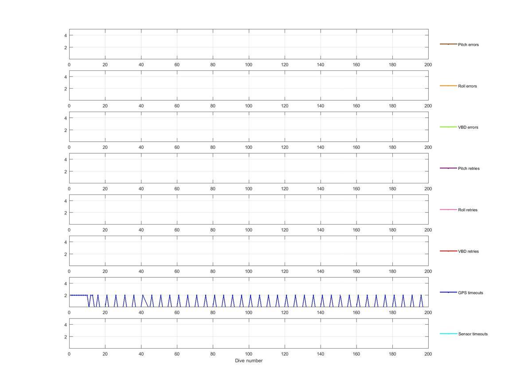Click the Pitch retries legend label
The width and height of the screenshot is (532, 392).
[x=469, y=168]
